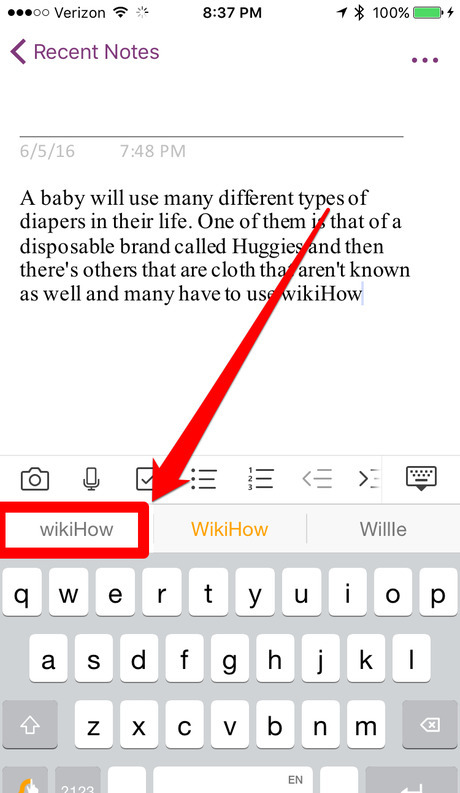Go back to Recent Notes
The image size is (460, 793).
(84, 52)
